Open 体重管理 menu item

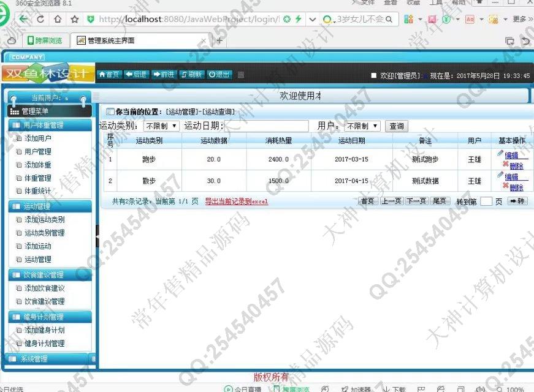coord(38,178)
